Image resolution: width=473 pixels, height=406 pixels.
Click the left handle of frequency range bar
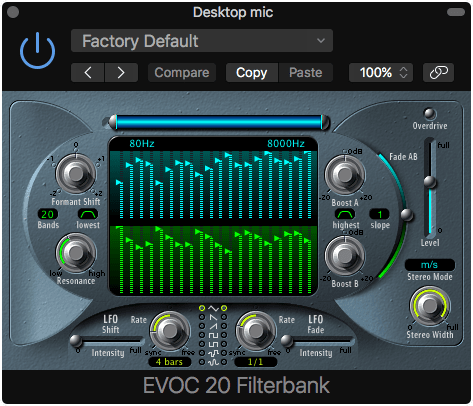pyautogui.click(x=113, y=122)
